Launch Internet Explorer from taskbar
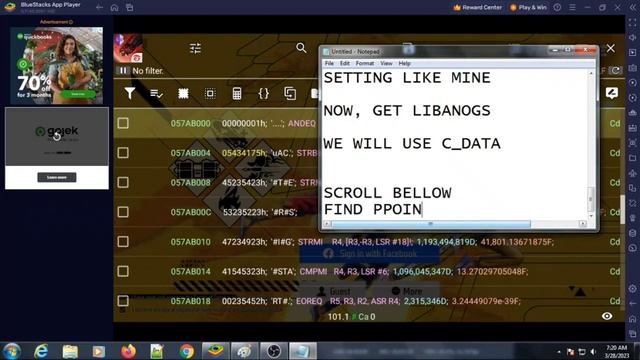The height and width of the screenshot is (360, 640). pos(41,351)
